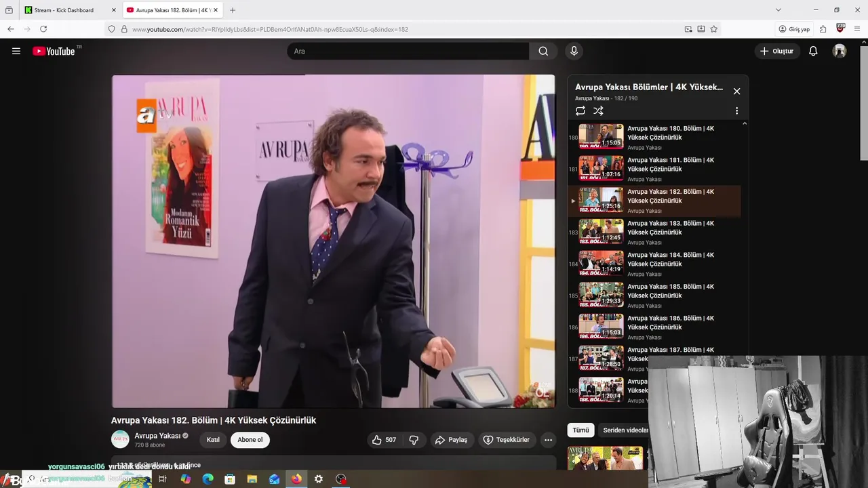The width and height of the screenshot is (868, 488).
Task: Open Firefox View from tab bar
Action: [x=9, y=10]
